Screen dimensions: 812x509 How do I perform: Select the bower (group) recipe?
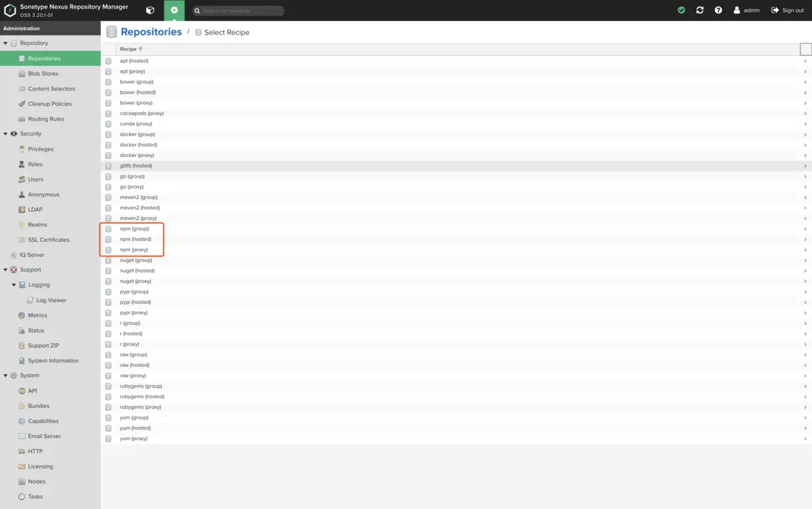(x=456, y=82)
